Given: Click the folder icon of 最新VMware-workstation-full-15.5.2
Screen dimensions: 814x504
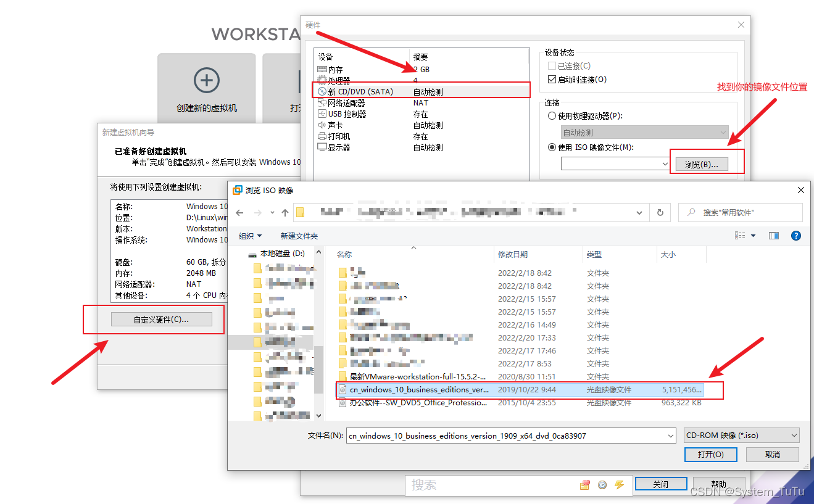Looking at the screenshot, I should pyautogui.click(x=343, y=376).
